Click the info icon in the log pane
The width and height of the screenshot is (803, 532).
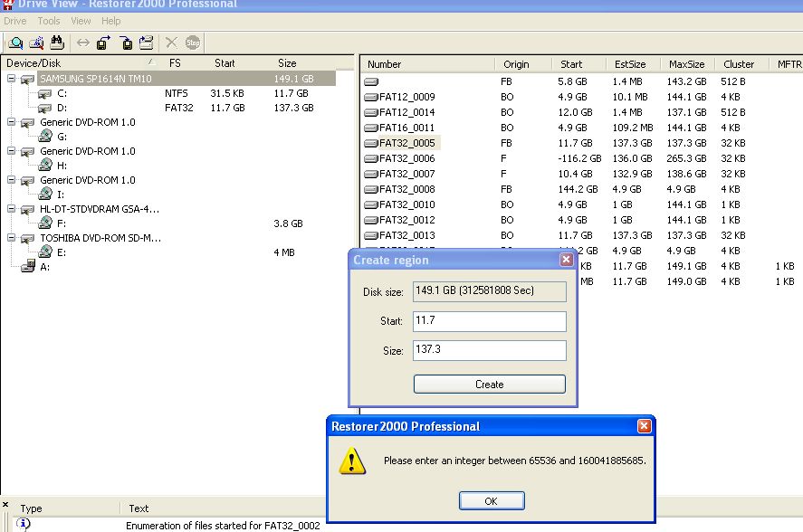click(x=24, y=524)
